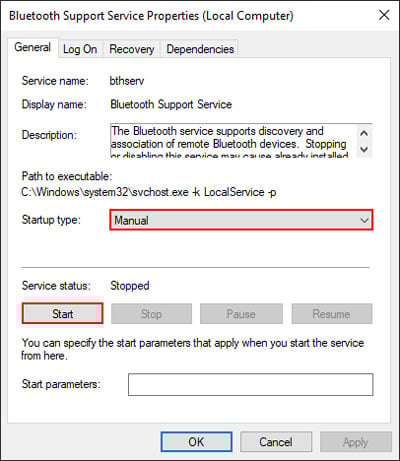
Task: Click the description box down arrow
Action: pos(364,149)
